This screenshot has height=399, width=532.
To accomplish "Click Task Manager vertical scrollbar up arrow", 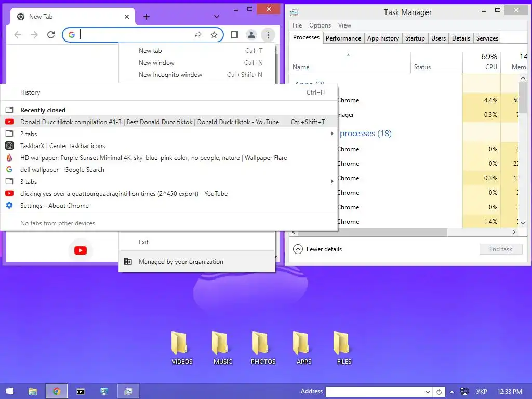I will click(523, 78).
